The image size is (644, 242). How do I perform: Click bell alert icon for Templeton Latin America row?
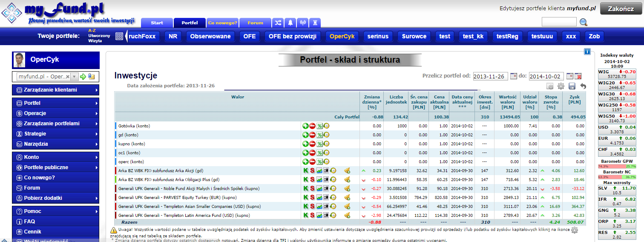tap(347, 216)
